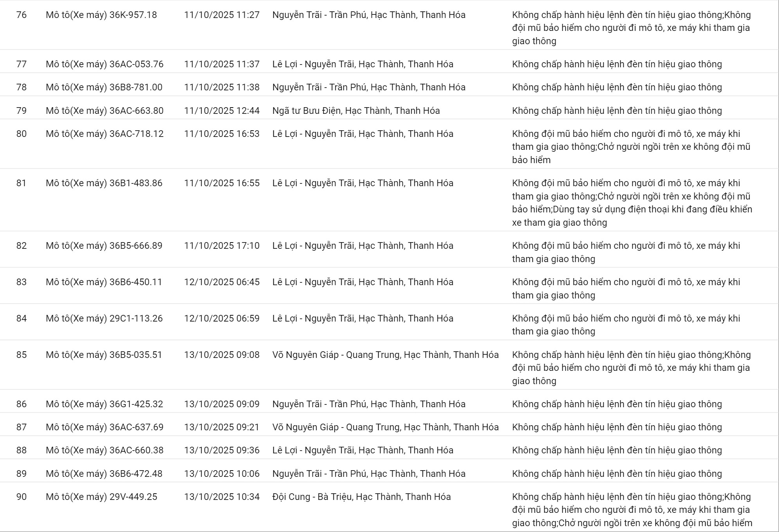The width and height of the screenshot is (779, 532).
Task: Click location Võ Nguyên Giáp in row 85
Action: pos(385,355)
